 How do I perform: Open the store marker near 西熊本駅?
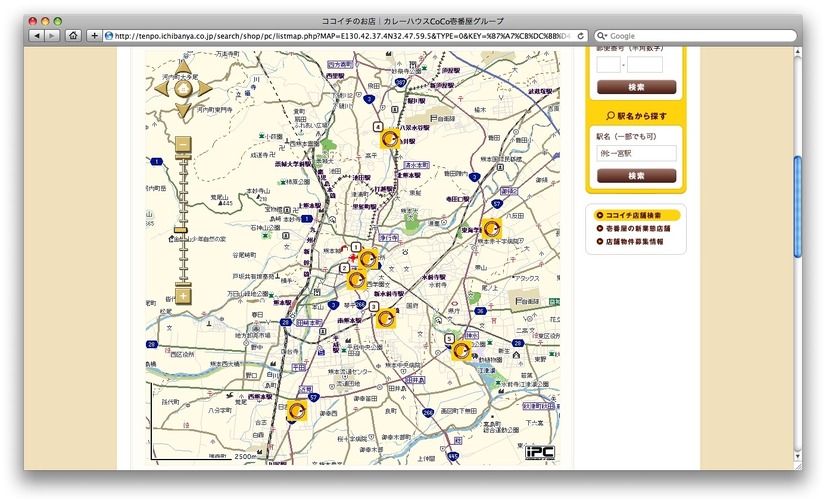pos(297,410)
